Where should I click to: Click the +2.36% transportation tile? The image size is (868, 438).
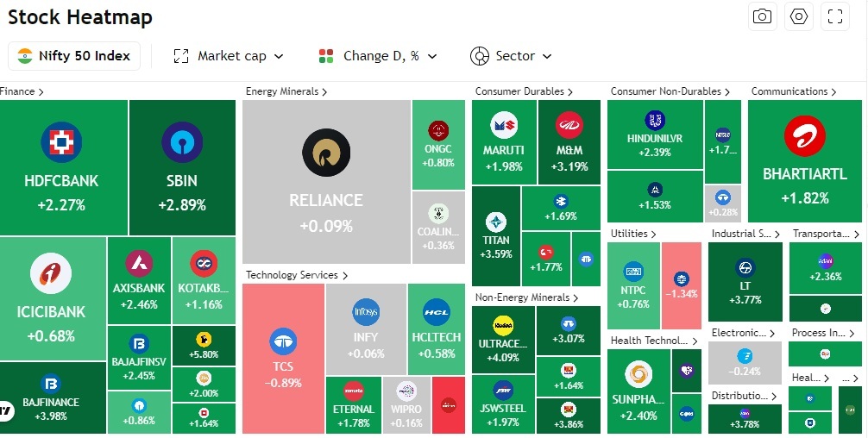826,268
